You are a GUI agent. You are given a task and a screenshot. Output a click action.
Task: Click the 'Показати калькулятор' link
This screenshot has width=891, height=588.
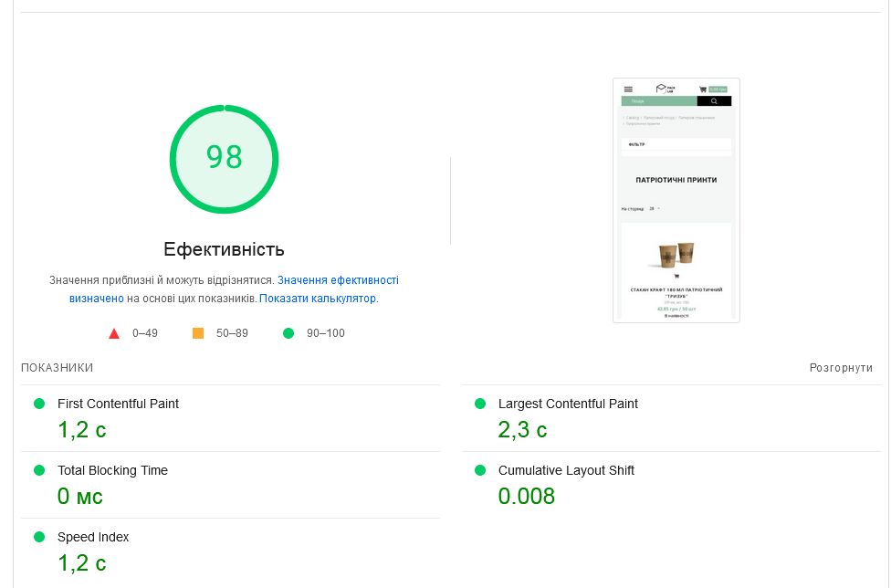318,299
